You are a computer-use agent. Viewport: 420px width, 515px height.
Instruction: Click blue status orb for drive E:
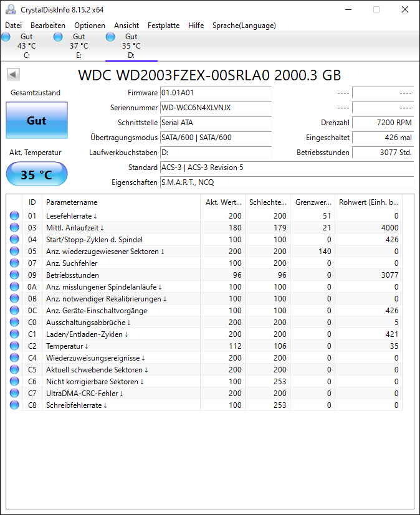58,37
